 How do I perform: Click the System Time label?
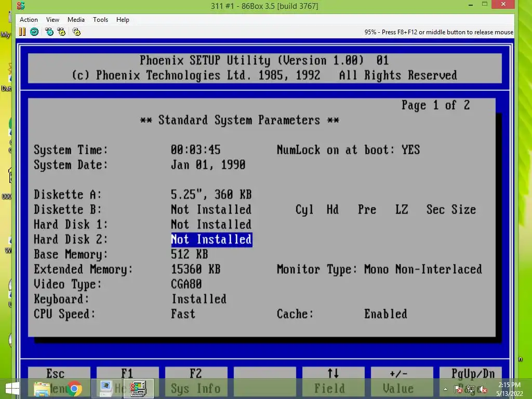[71, 150]
